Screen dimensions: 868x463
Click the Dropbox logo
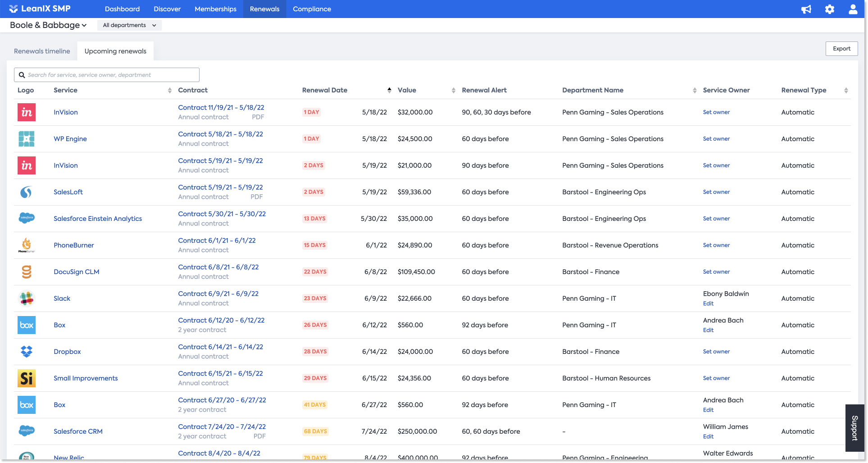pos(27,352)
